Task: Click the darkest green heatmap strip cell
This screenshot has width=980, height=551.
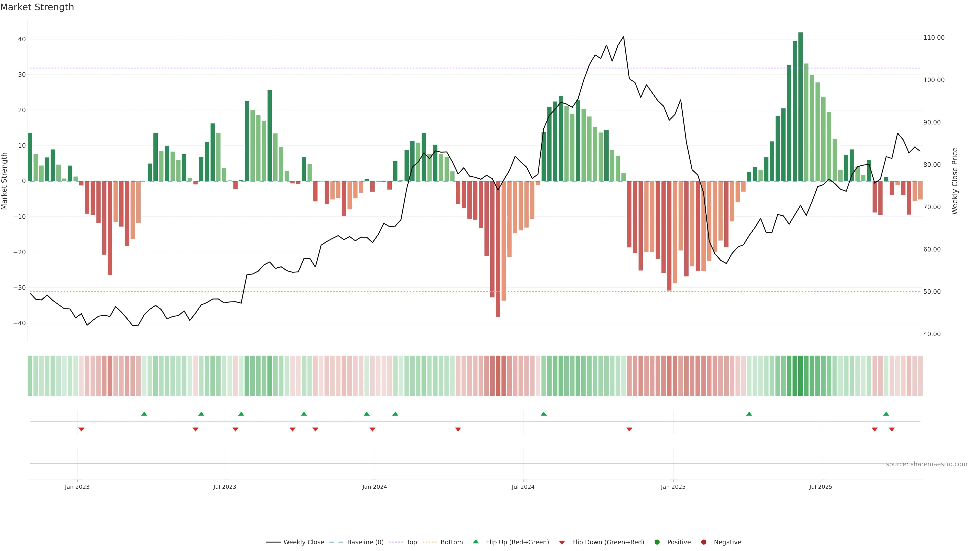Action: click(x=800, y=376)
